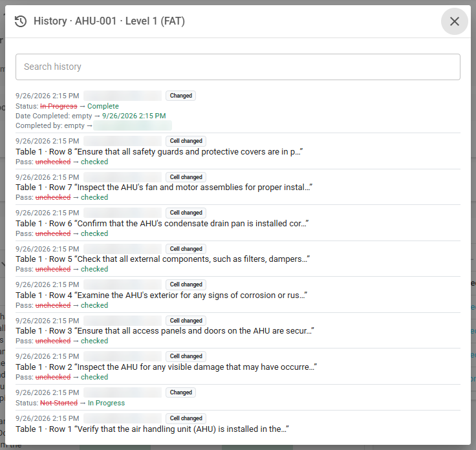
Task: Click the timestamp of the Complete status entry
Action: click(47, 96)
